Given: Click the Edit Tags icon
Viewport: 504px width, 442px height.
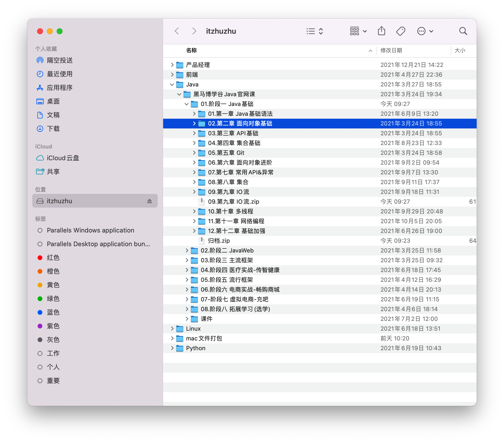Looking at the screenshot, I should [x=401, y=31].
